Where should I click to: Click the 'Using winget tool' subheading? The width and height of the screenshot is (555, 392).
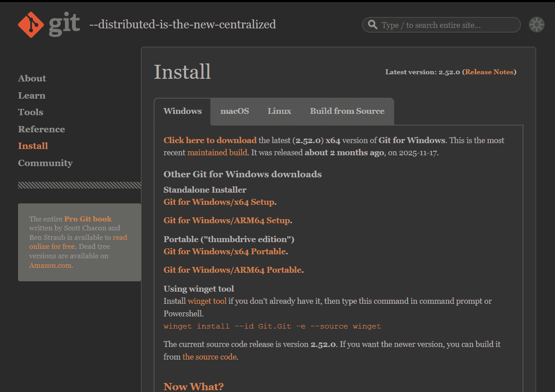pyautogui.click(x=199, y=289)
